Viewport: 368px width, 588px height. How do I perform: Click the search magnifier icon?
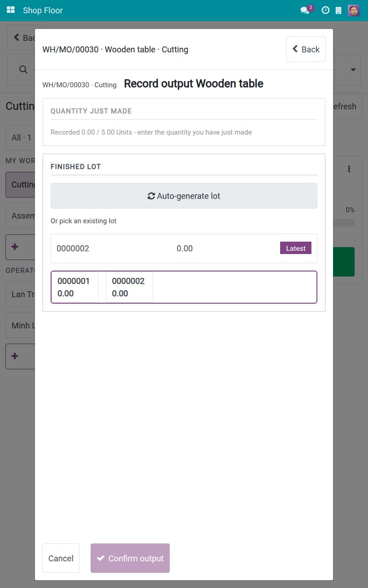coord(23,69)
